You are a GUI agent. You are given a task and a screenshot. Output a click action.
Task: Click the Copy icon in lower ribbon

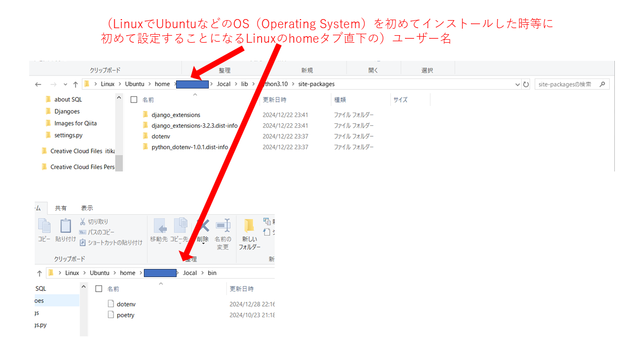[x=44, y=226]
